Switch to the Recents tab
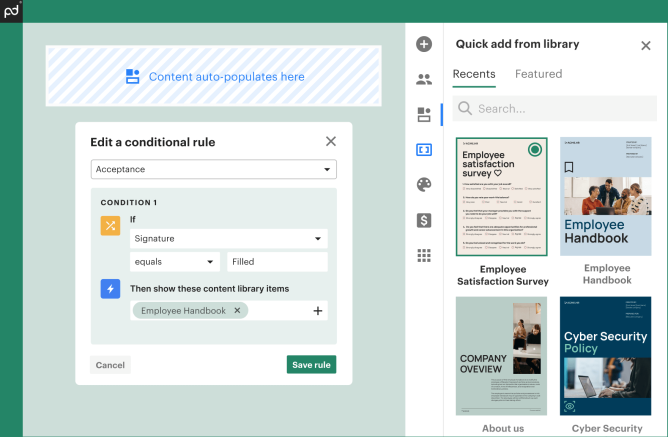 [x=474, y=74]
